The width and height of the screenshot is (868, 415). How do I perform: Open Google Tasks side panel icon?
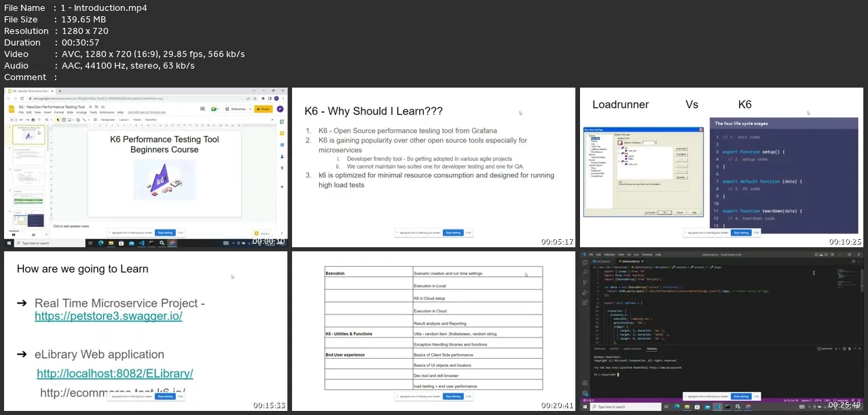point(282,145)
